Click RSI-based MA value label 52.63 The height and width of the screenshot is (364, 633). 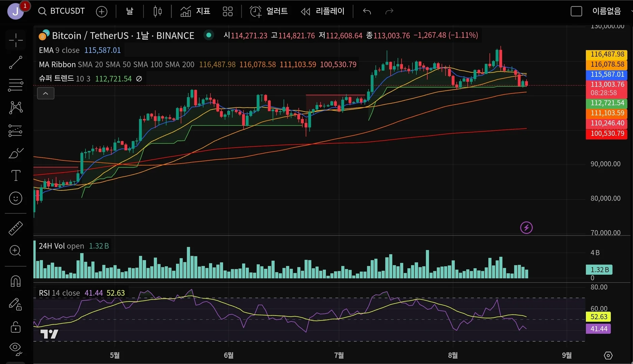pyautogui.click(x=598, y=317)
